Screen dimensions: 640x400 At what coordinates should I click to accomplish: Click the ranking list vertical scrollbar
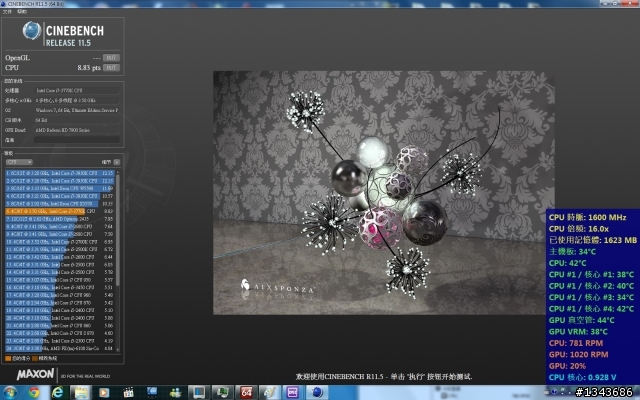tap(118, 229)
